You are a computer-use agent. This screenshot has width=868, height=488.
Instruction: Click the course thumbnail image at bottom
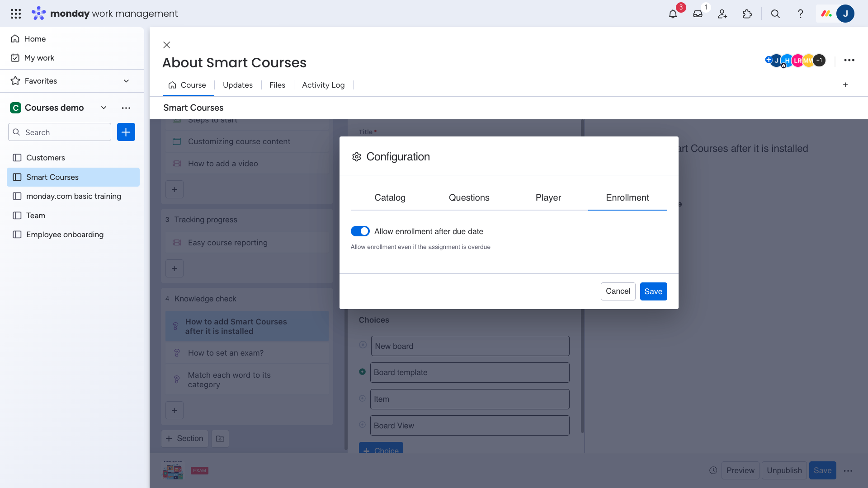point(173,470)
